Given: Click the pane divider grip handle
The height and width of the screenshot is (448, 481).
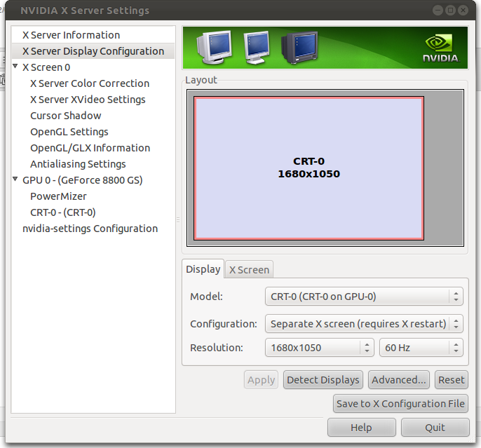Looking at the screenshot, I should pyautogui.click(x=178, y=220).
